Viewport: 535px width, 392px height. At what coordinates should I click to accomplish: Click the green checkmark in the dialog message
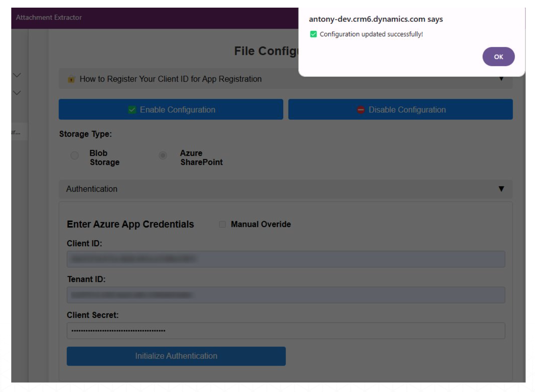(x=313, y=34)
